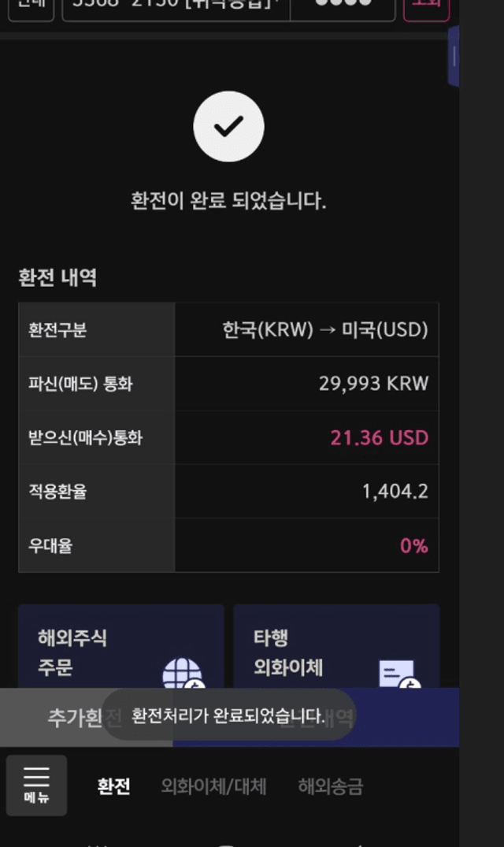The image size is (504, 847).
Task: Click the 우대율 0% value
Action: coord(414,545)
